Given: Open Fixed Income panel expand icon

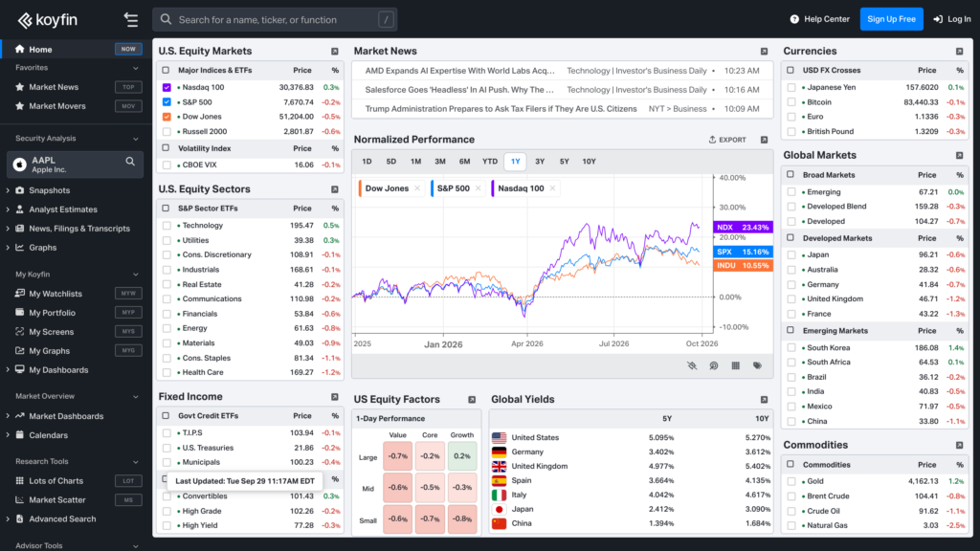Looking at the screenshot, I should [334, 397].
